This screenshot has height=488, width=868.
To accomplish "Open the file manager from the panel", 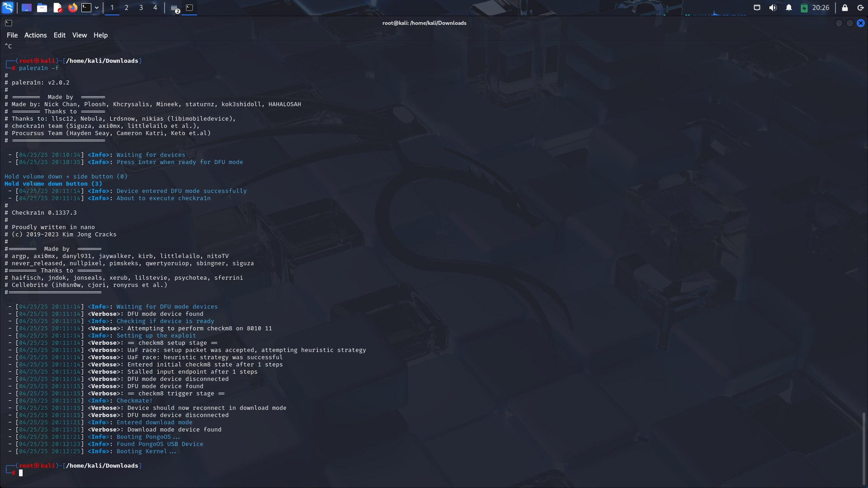I will (42, 8).
